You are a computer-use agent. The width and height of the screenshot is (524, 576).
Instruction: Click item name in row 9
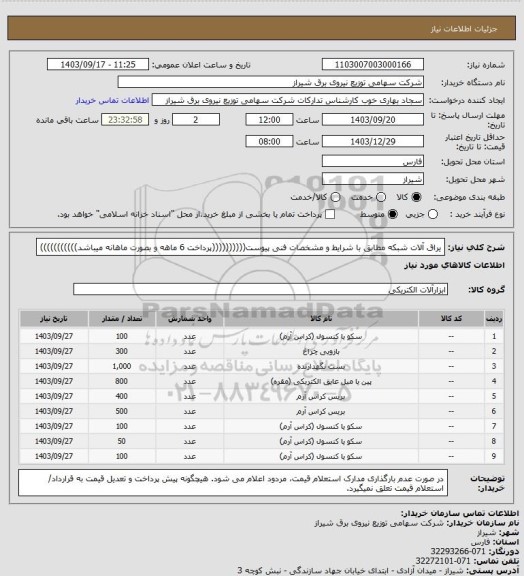321,457
